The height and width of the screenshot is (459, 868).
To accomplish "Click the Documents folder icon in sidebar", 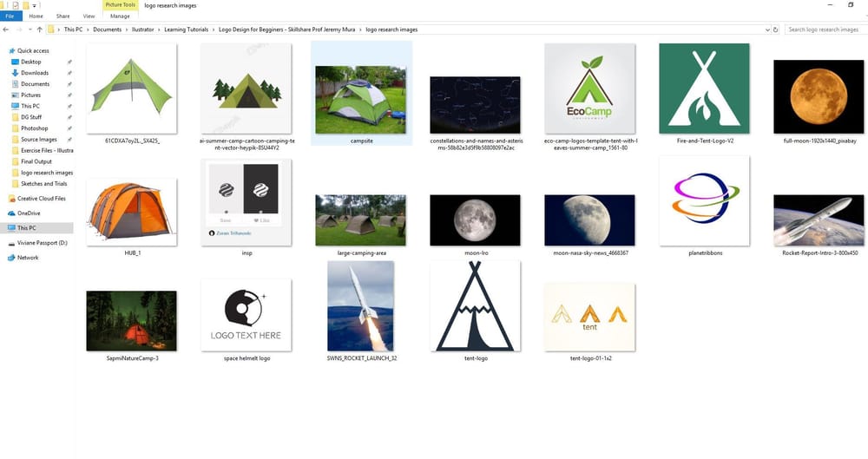I will coord(15,83).
